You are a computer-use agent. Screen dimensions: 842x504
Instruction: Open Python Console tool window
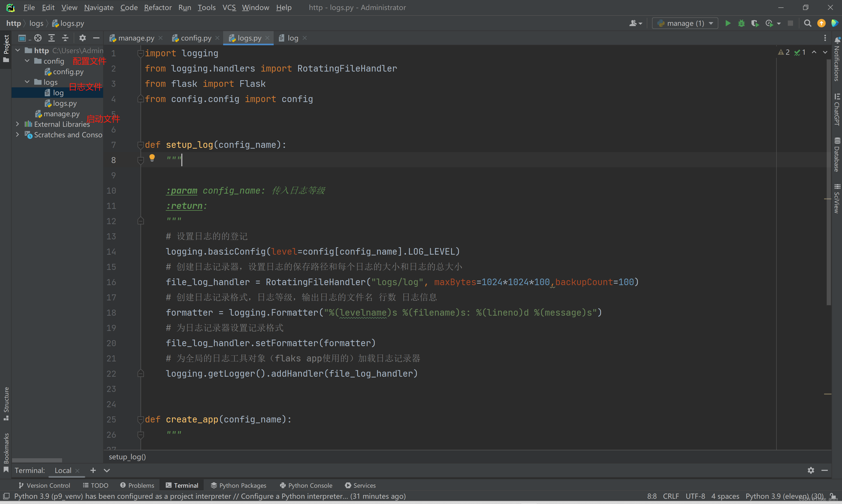(306, 485)
